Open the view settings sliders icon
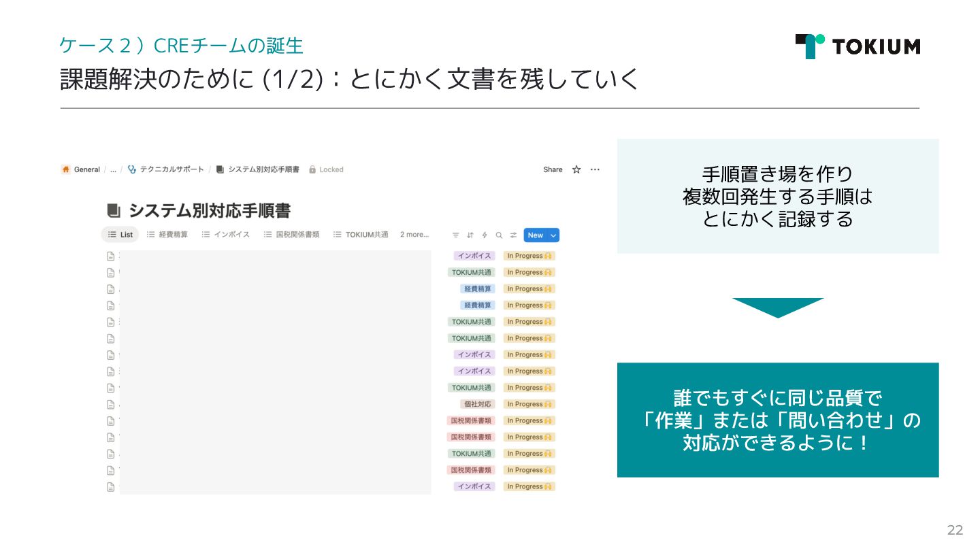The height and width of the screenshot is (551, 980). (513, 235)
